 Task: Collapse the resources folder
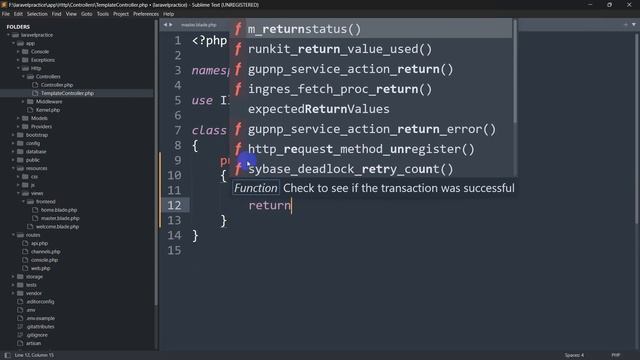(x=13, y=168)
